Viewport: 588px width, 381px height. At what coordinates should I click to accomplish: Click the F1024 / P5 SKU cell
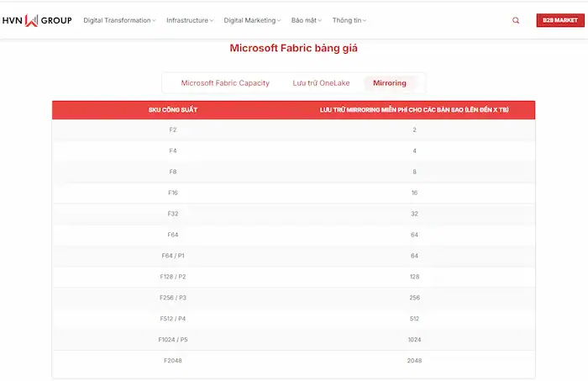173,339
